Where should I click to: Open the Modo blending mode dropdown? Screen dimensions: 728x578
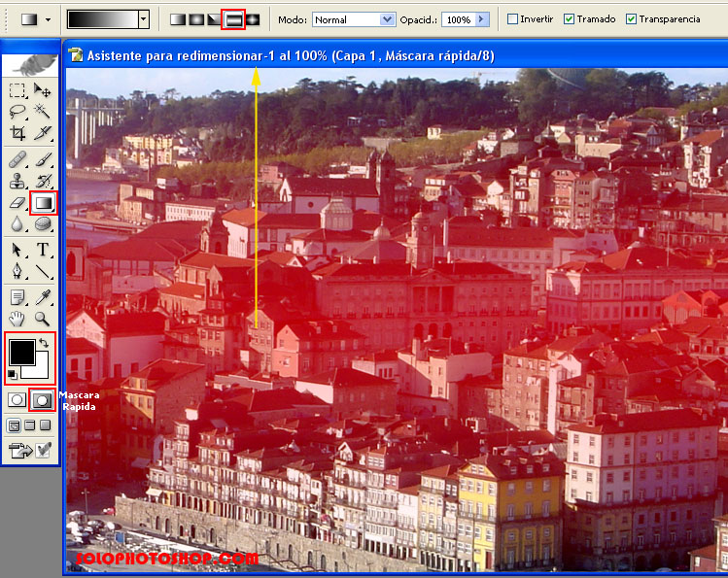coord(387,19)
